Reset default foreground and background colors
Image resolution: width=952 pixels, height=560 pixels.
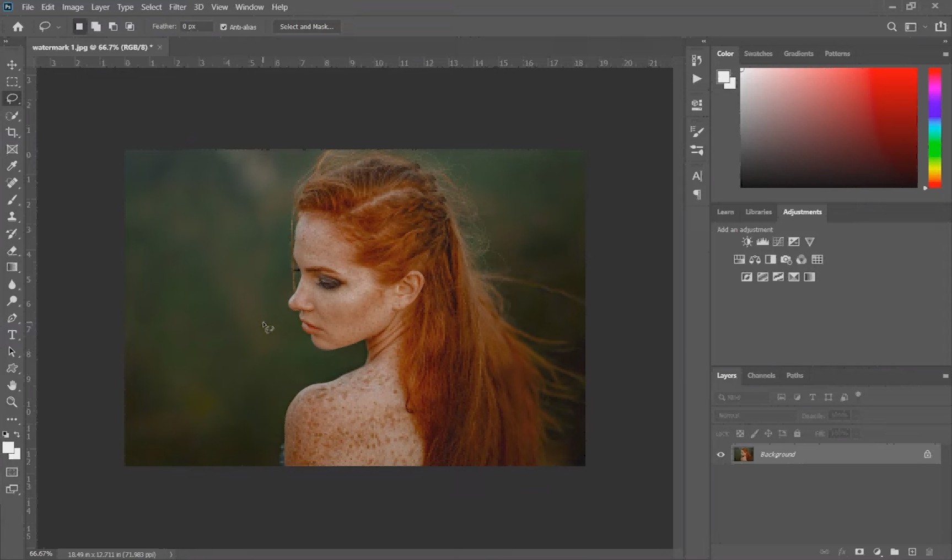point(6,434)
